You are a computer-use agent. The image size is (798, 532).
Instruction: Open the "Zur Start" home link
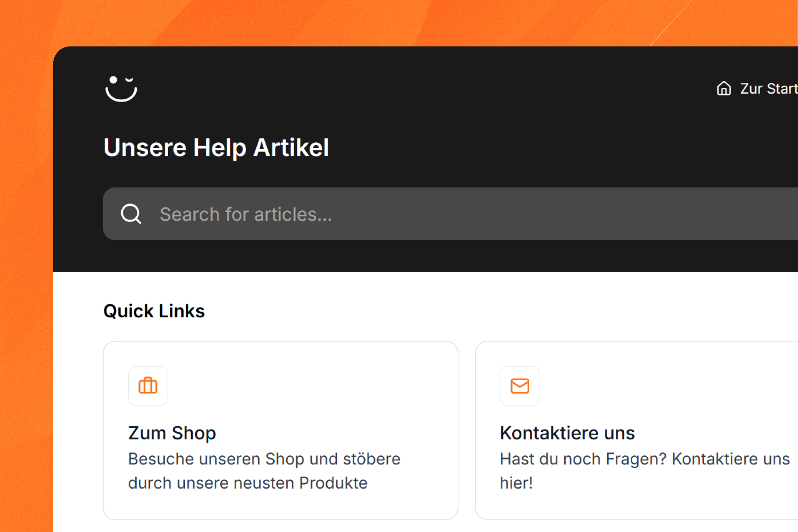pyautogui.click(x=768, y=89)
